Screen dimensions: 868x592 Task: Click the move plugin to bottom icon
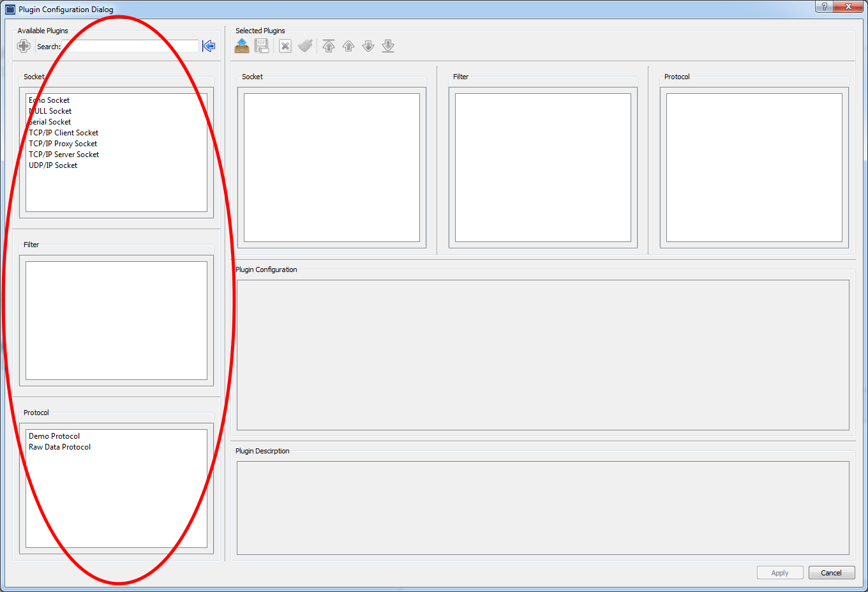coord(387,45)
